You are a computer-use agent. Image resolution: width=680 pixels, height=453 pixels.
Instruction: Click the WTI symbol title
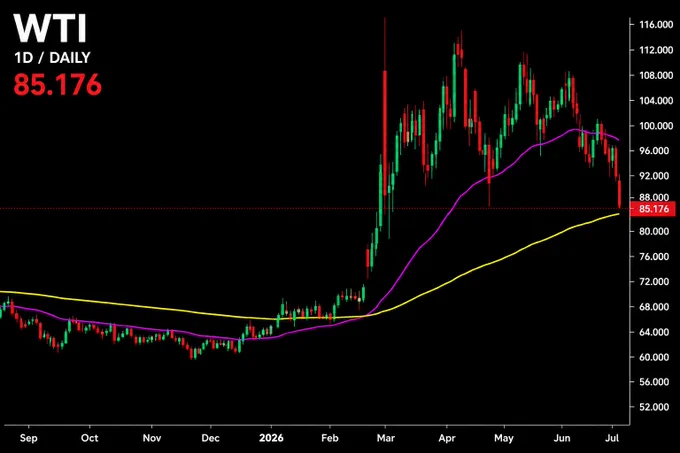tap(50, 29)
